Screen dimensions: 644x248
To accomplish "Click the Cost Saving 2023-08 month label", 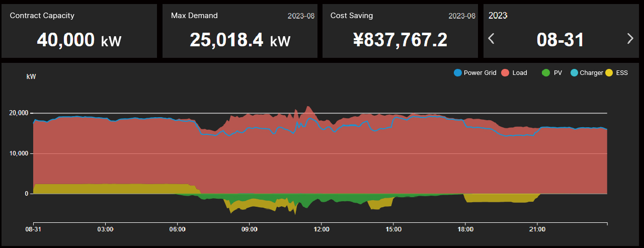I will [x=461, y=16].
